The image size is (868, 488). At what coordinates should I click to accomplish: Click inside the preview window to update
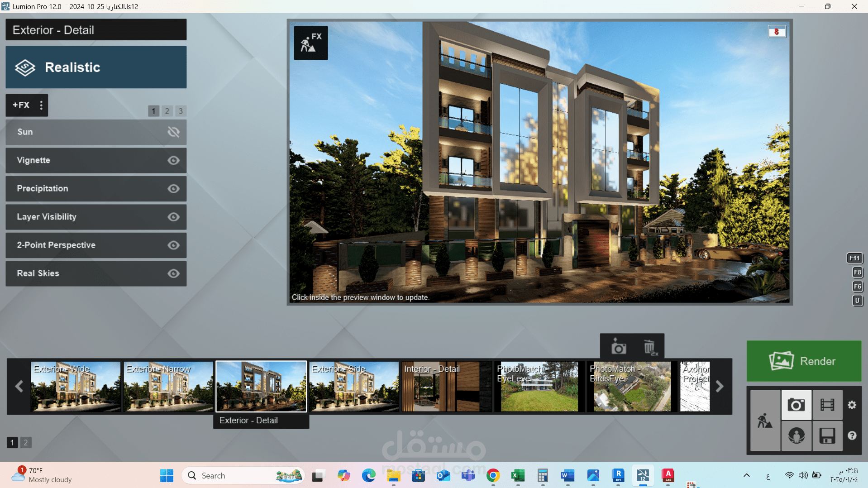(x=539, y=162)
